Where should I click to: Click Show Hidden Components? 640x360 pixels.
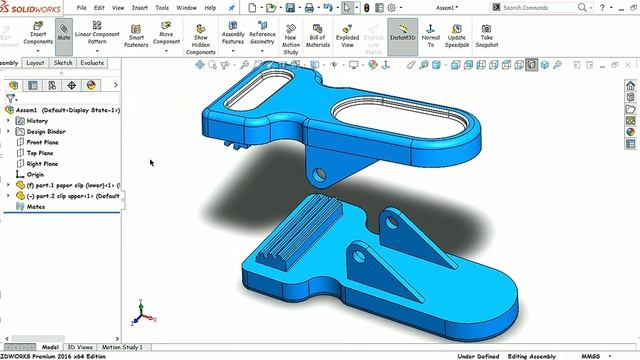pyautogui.click(x=200, y=40)
